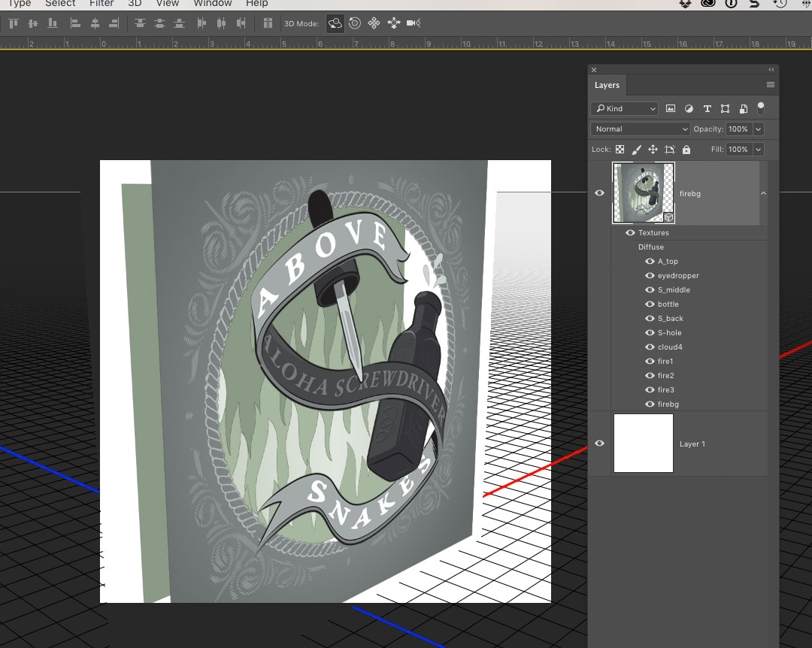This screenshot has height=648, width=812.
Task: Click the Opacity value field
Action: coord(739,129)
